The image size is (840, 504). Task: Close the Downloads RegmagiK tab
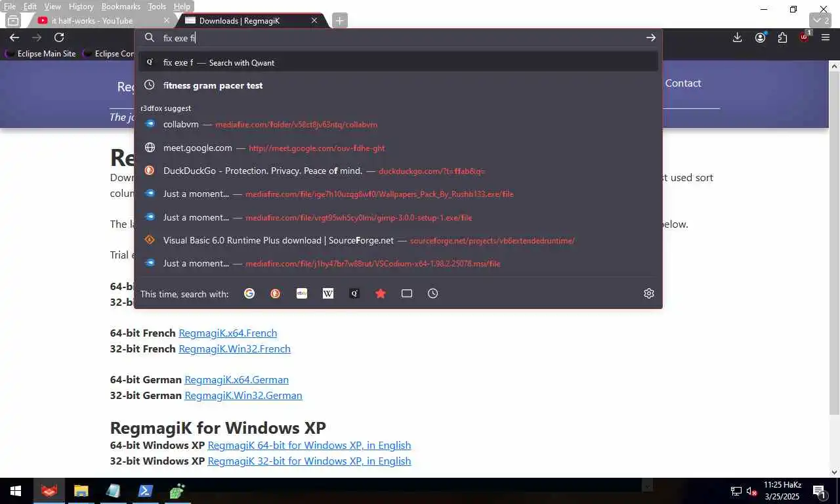[x=314, y=20]
